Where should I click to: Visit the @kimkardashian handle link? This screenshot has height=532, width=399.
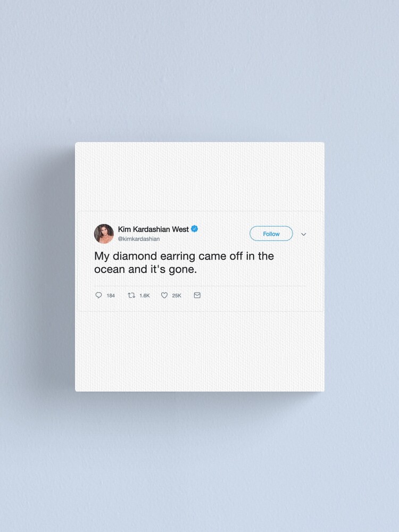click(x=138, y=239)
